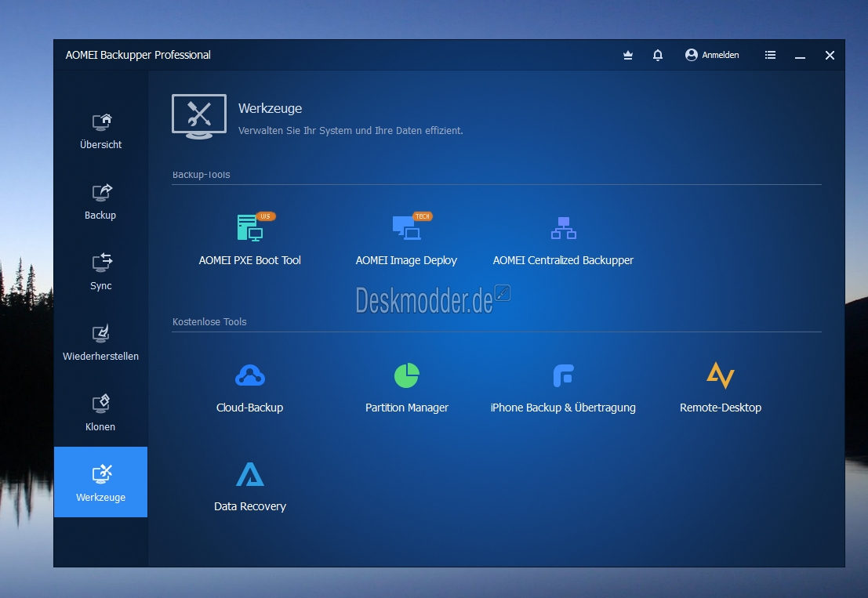Open the Übersicht sidebar section
Screen dimensions: 868x598
(100, 132)
